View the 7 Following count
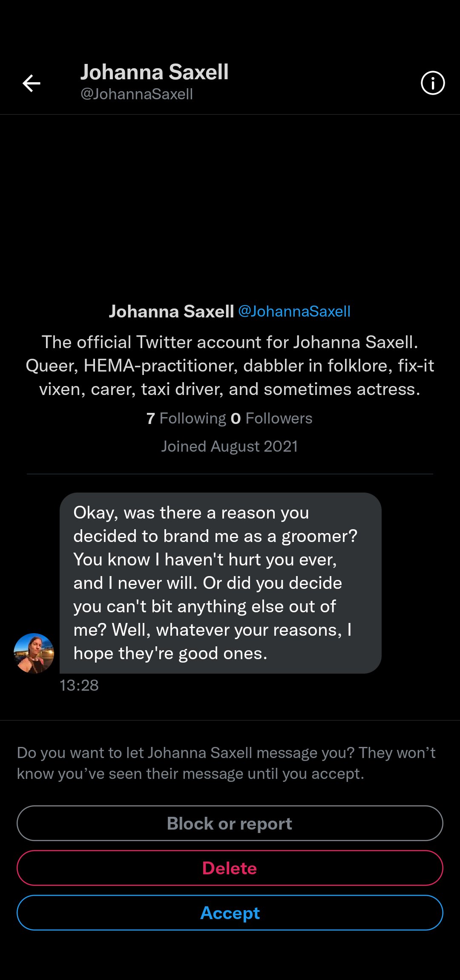 (x=186, y=418)
